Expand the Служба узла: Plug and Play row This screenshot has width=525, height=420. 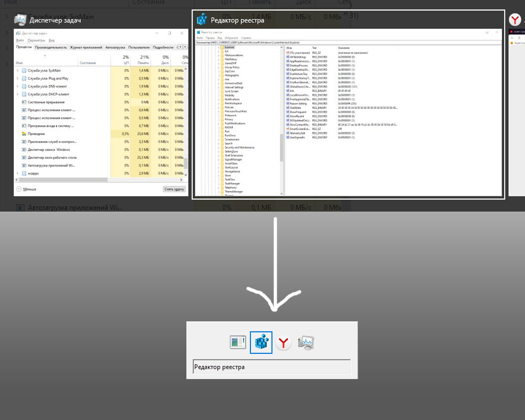17,78
